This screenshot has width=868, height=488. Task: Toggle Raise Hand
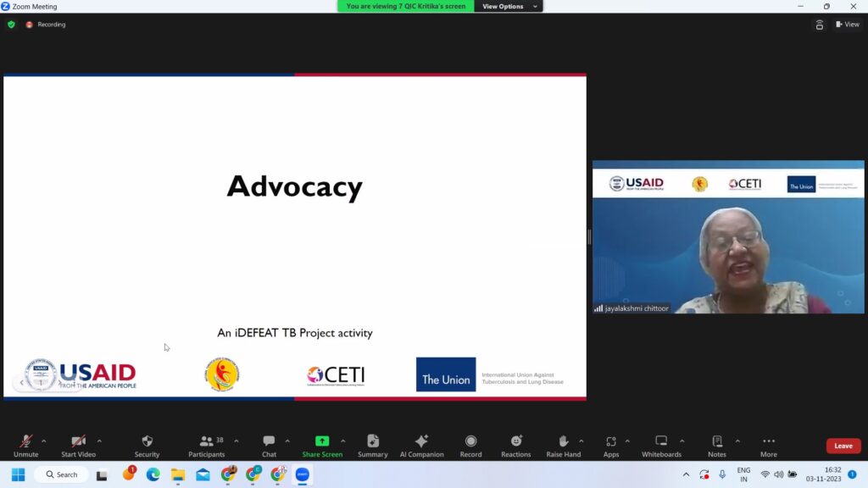(x=563, y=445)
